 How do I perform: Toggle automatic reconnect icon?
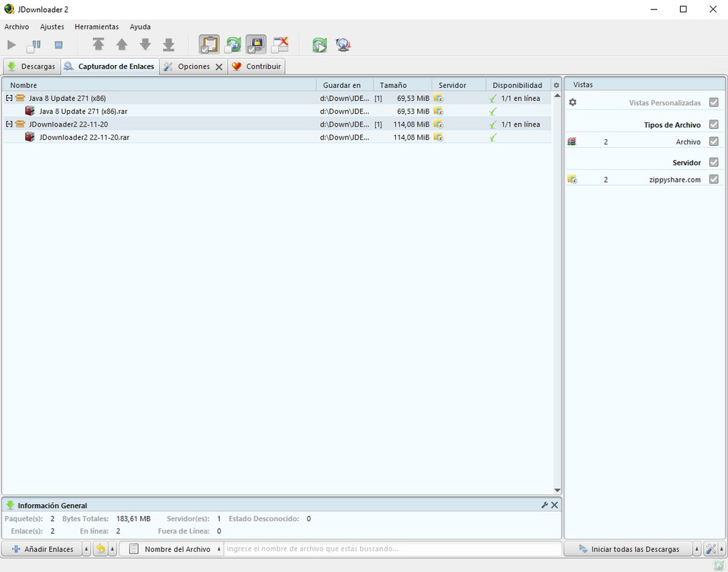point(233,44)
